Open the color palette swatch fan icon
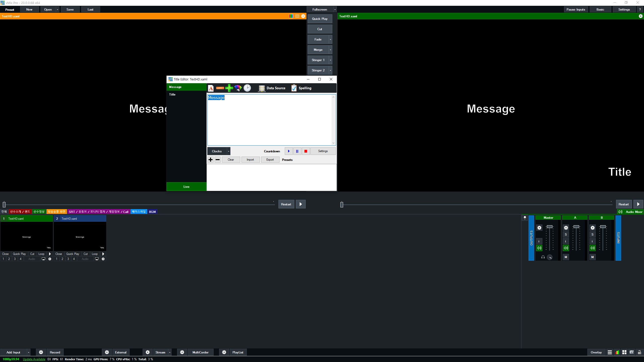644x362 pixels. 238,88
